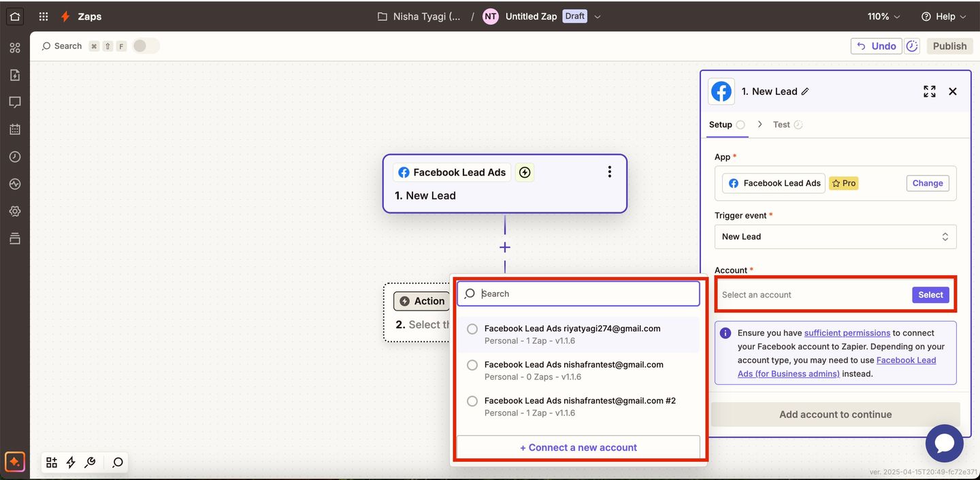
Task: Open the calendar sidebar icon
Action: [x=15, y=129]
